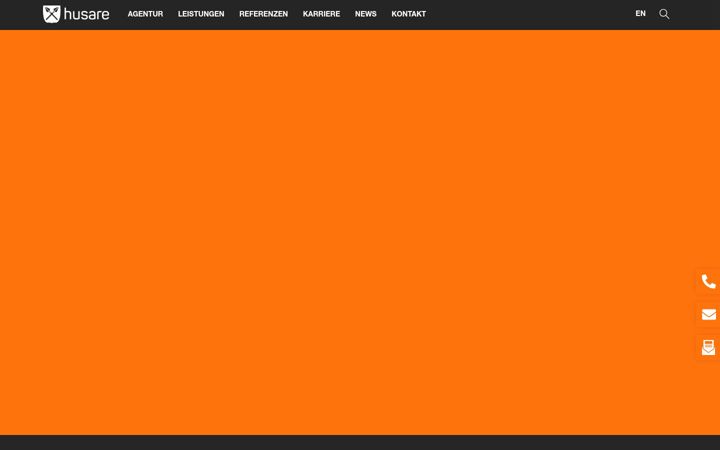This screenshot has width=720, height=450.
Task: Click the email envelope icon
Action: 709,314
